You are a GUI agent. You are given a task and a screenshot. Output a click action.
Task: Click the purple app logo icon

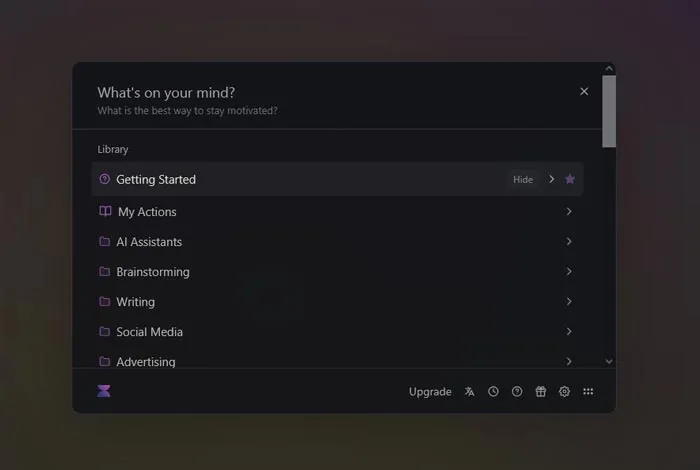[104, 391]
